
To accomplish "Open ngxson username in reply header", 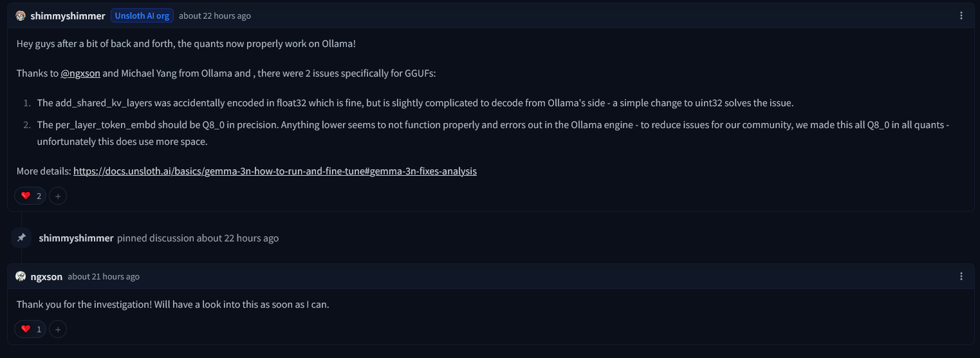I will 46,277.
